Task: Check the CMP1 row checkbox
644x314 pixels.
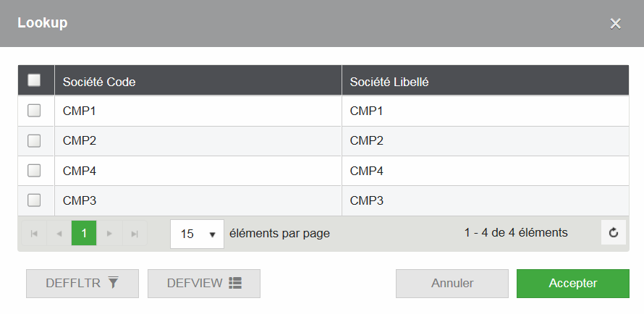Action: [34, 111]
